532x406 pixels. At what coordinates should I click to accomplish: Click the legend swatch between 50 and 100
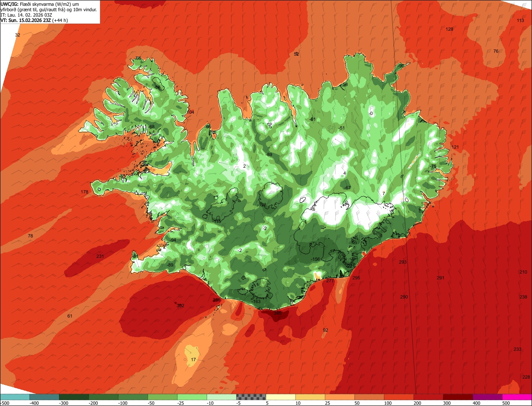pos(369,397)
